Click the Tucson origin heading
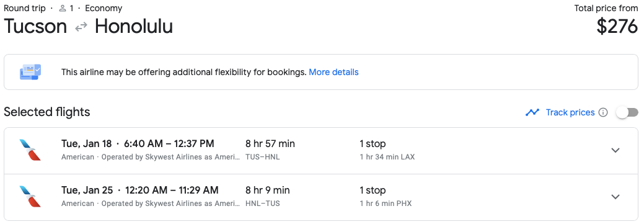The height and width of the screenshot is (224, 644). [x=35, y=27]
